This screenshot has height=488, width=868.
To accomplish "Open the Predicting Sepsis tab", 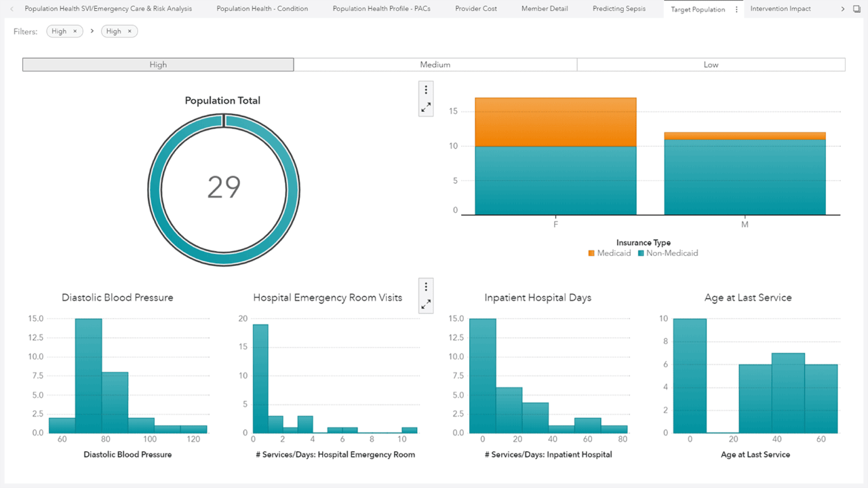I will tap(619, 9).
